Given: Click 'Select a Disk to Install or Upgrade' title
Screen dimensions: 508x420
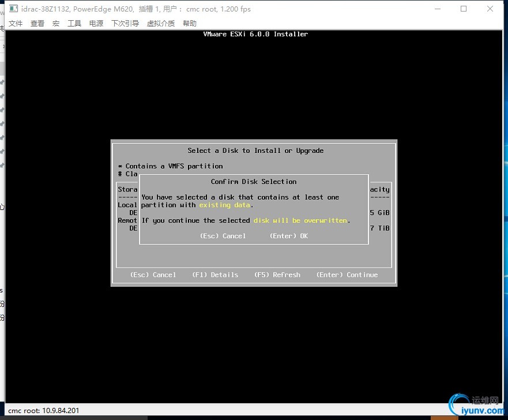Looking at the screenshot, I should (255, 151).
